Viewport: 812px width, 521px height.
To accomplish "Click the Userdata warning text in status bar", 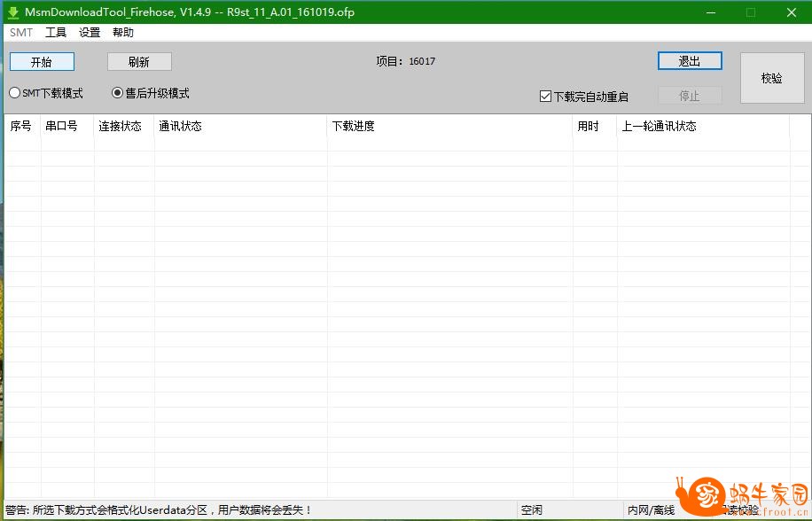I will 159,510.
